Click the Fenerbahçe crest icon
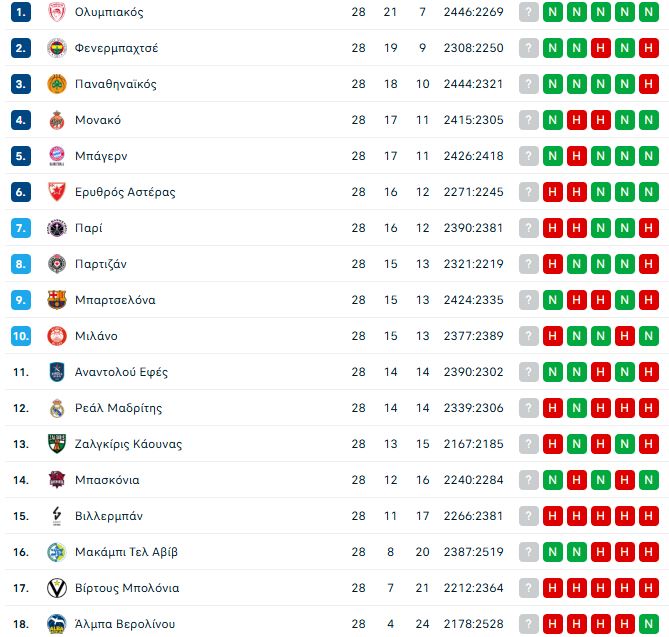This screenshot has height=637, width=669. click(56, 48)
